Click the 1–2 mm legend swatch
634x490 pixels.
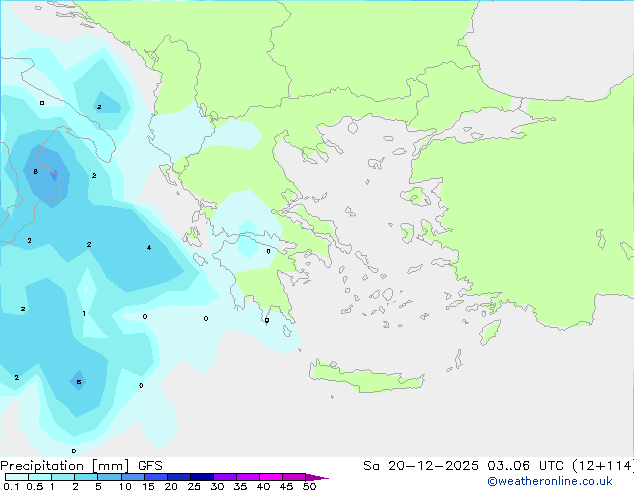(x=63, y=477)
